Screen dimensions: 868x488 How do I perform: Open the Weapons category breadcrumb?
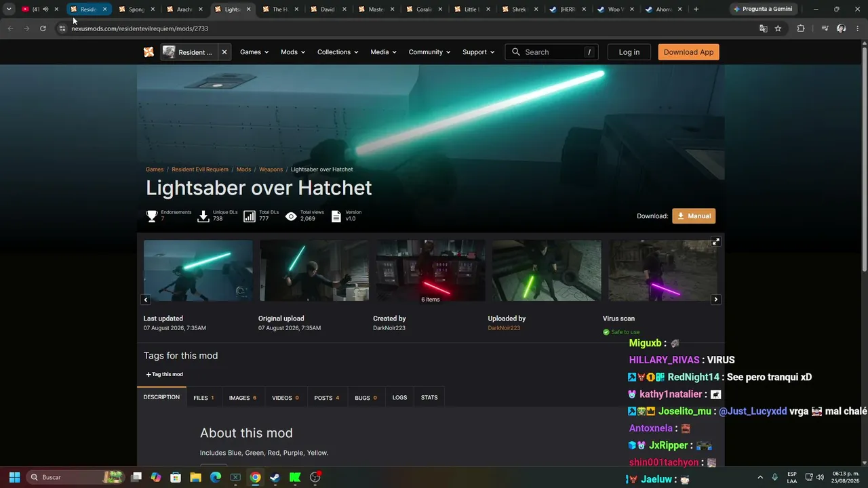(271, 169)
